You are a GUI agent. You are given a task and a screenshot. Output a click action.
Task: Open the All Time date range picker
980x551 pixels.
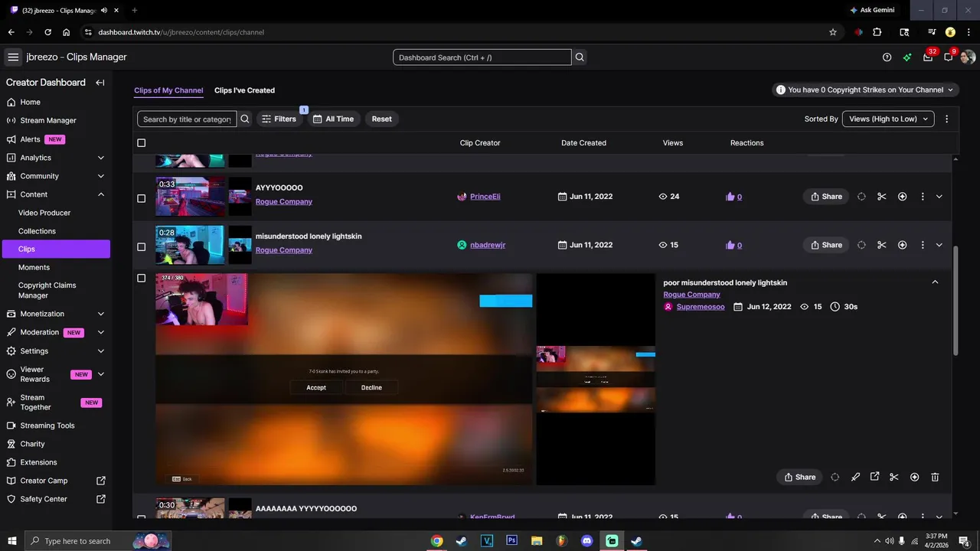[333, 119]
